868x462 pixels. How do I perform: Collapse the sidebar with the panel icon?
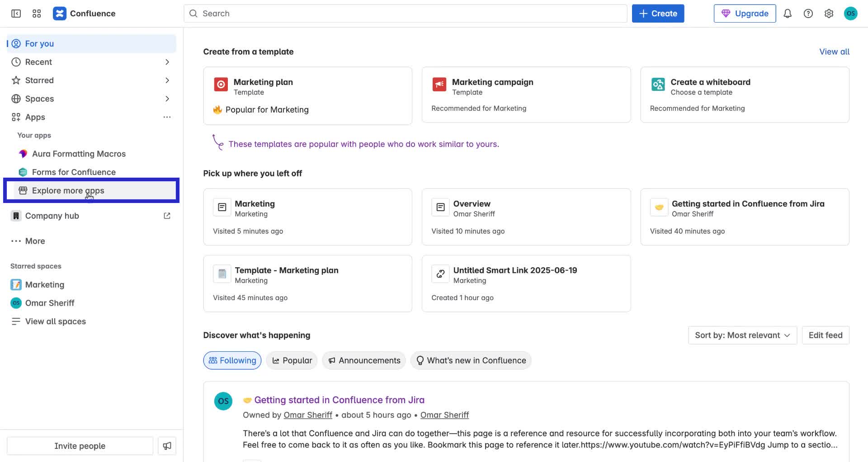[x=15, y=14]
